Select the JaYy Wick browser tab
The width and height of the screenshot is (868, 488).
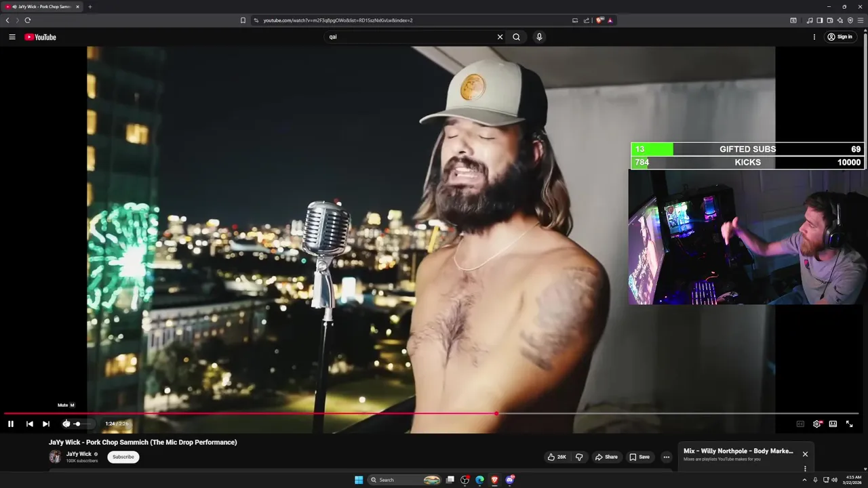pyautogui.click(x=42, y=7)
